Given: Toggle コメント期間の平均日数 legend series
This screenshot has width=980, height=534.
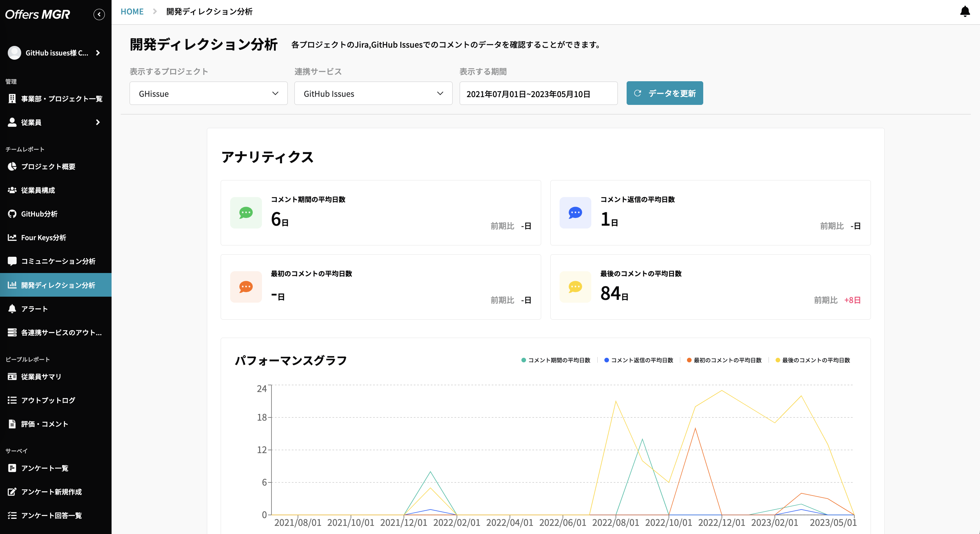Looking at the screenshot, I should pos(555,360).
